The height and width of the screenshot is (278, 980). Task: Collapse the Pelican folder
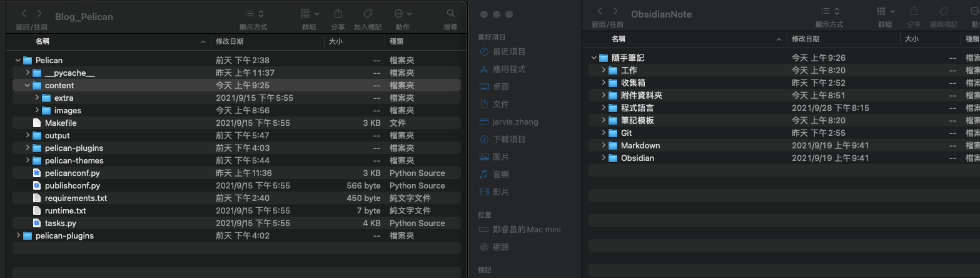coord(18,61)
